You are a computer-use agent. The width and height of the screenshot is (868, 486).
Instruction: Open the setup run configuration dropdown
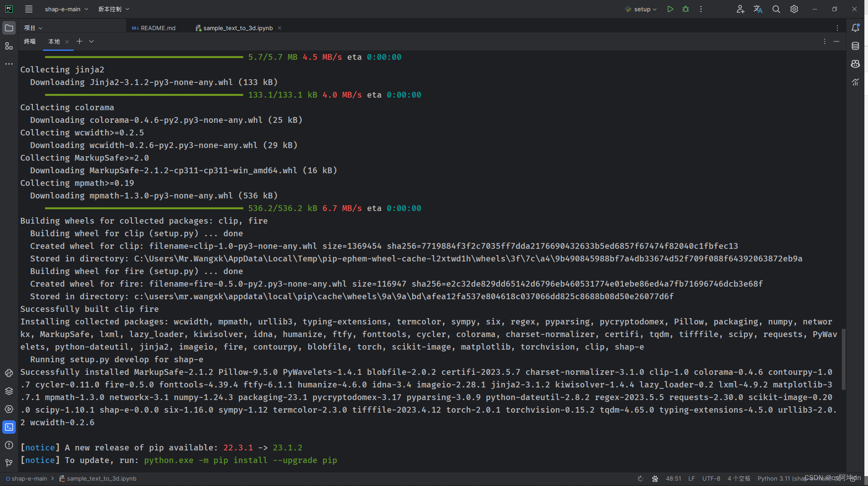click(641, 9)
